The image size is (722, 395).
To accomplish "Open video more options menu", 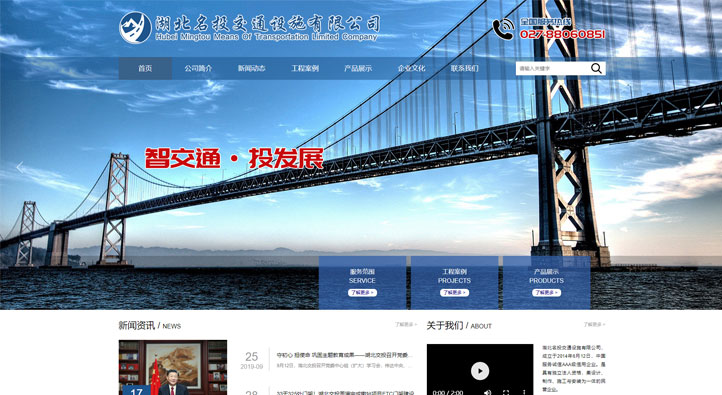I will [x=524, y=392].
